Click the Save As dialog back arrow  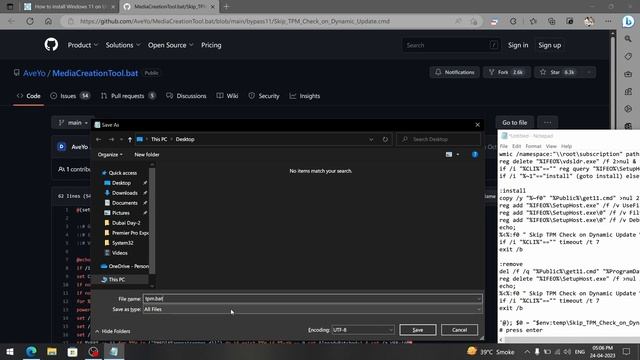(x=98, y=139)
